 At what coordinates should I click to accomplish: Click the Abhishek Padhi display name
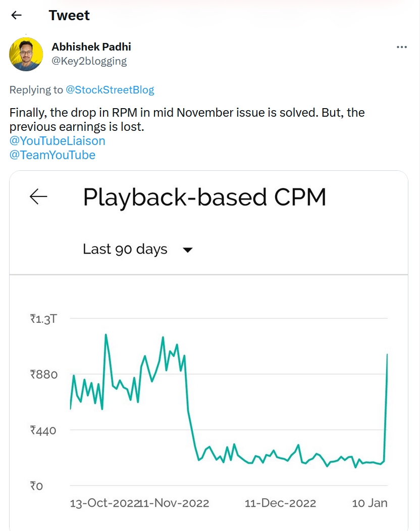[x=91, y=46]
